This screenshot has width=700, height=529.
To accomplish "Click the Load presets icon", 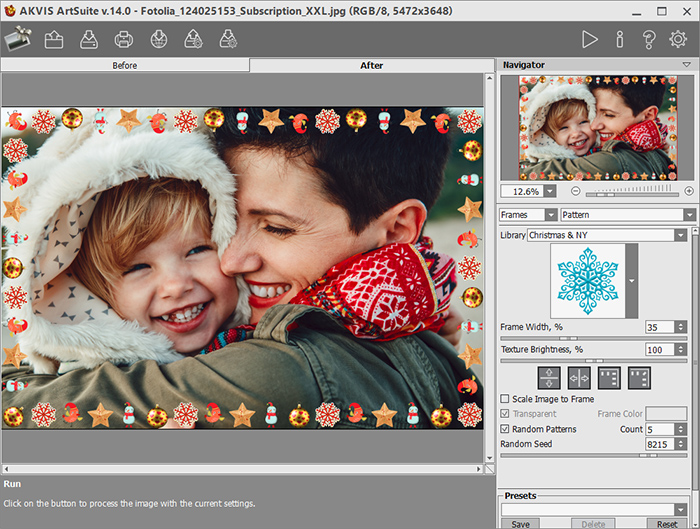I will [x=194, y=39].
